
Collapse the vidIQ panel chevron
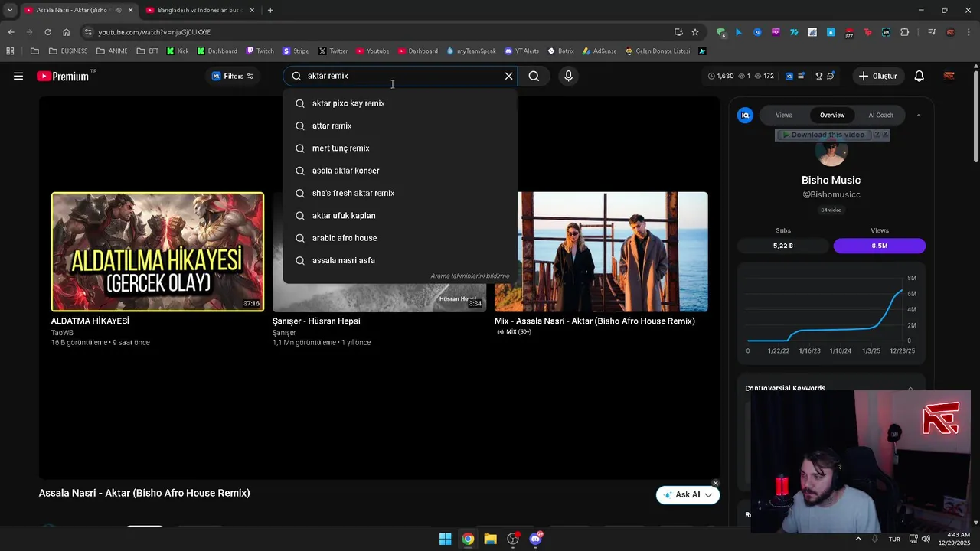coord(919,116)
